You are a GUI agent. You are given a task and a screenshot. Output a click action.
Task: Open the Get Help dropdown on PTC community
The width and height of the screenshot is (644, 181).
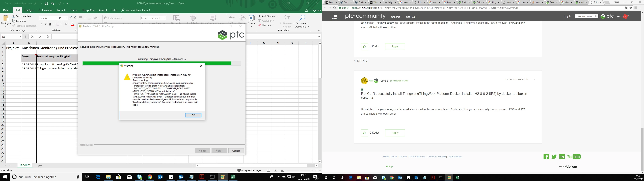(412, 17)
